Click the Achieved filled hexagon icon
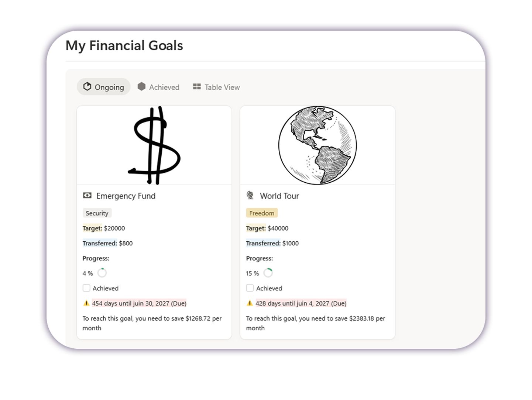The height and width of the screenshot is (400, 532). [x=141, y=87]
